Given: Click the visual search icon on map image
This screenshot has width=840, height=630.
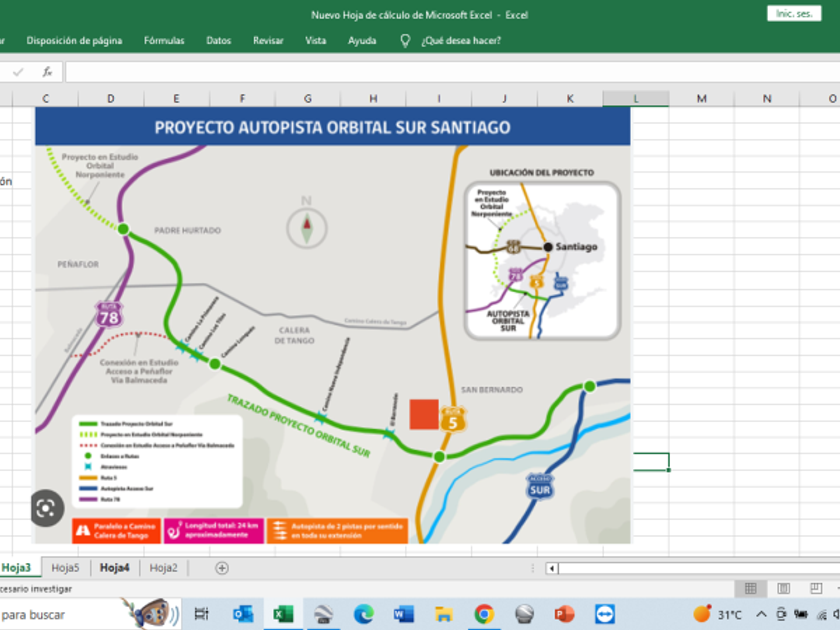Looking at the screenshot, I should pyautogui.click(x=45, y=507).
